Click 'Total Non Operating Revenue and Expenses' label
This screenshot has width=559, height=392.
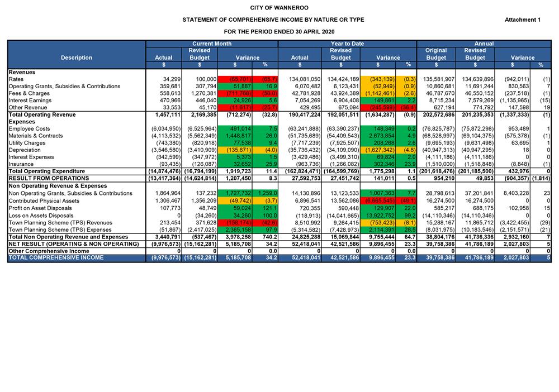(68, 237)
